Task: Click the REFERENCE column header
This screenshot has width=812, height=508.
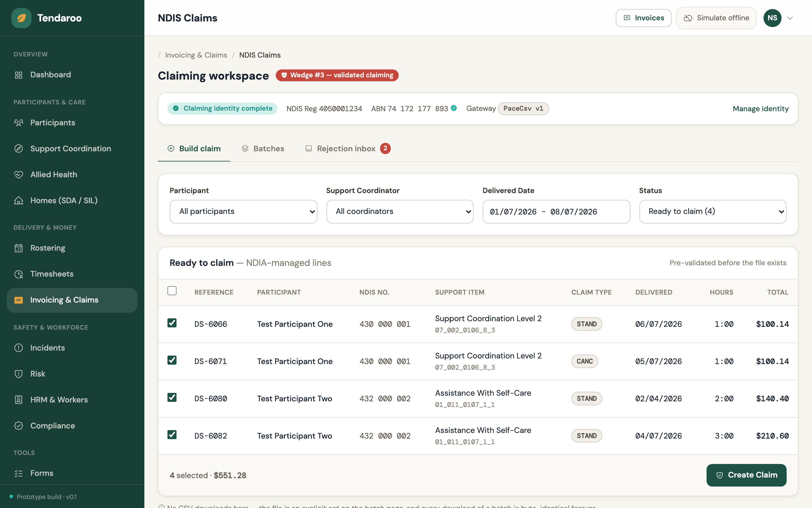Action: pos(214,292)
